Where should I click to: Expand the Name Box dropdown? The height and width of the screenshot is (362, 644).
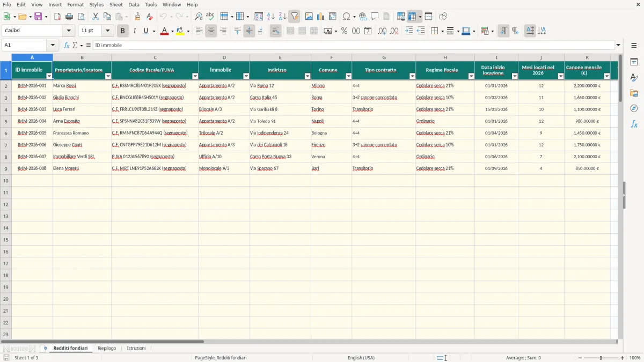[53, 45]
